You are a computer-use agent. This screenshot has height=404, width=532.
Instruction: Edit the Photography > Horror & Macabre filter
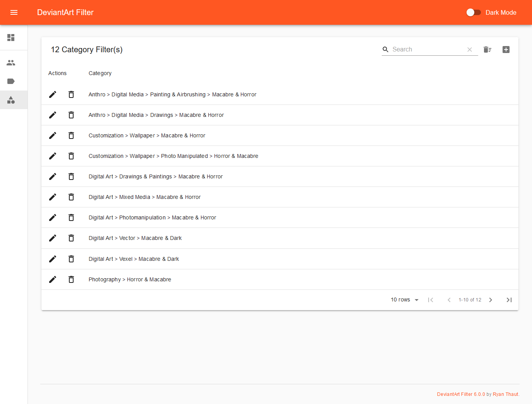pyautogui.click(x=53, y=279)
